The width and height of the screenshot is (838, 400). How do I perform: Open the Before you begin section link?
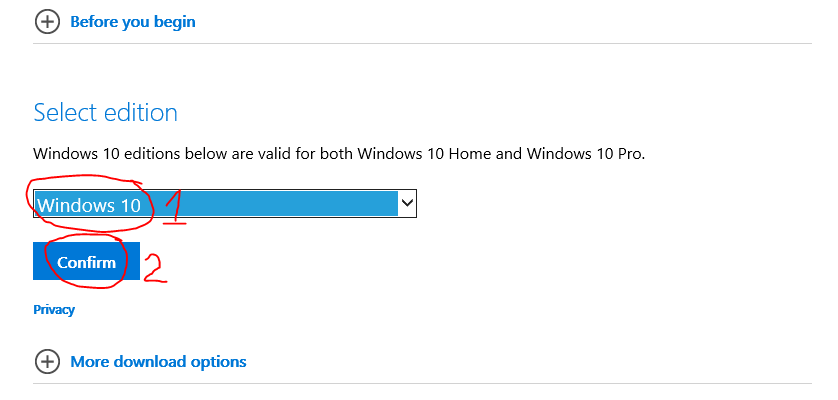pos(133,22)
